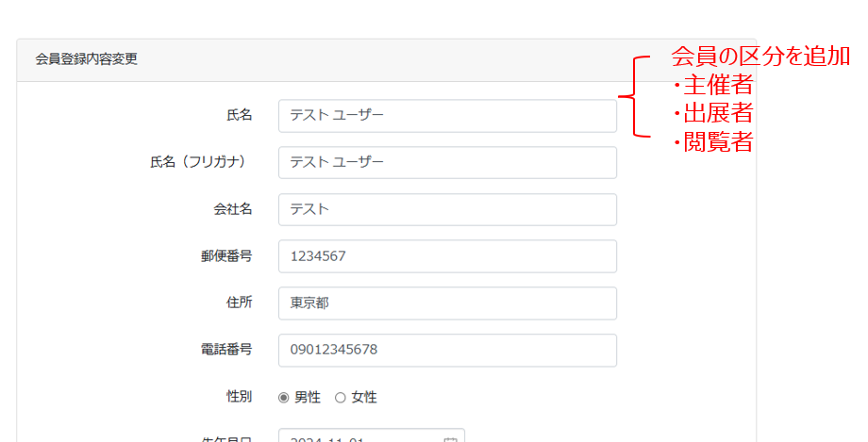Focus the 氏名（フリガナ） input field

pyautogui.click(x=447, y=162)
